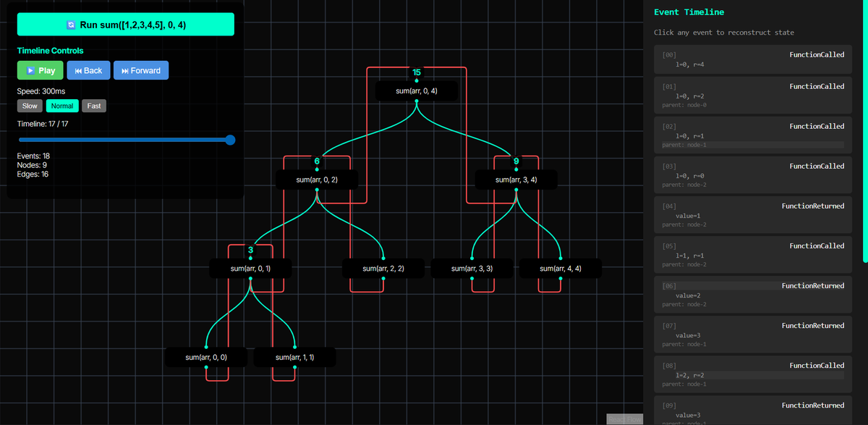Viewport: 868px width, 425px height.
Task: Open event [03] FunctionCalled l=0, r=0
Action: [753, 174]
